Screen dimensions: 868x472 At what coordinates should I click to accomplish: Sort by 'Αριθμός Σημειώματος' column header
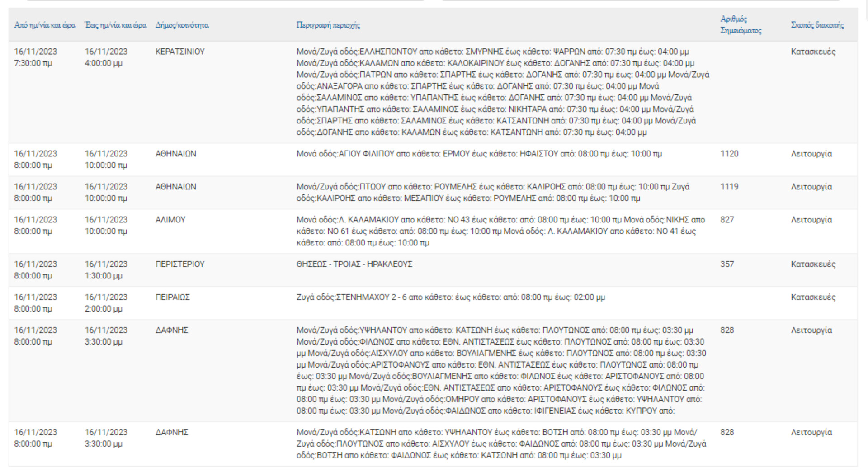[x=741, y=25]
